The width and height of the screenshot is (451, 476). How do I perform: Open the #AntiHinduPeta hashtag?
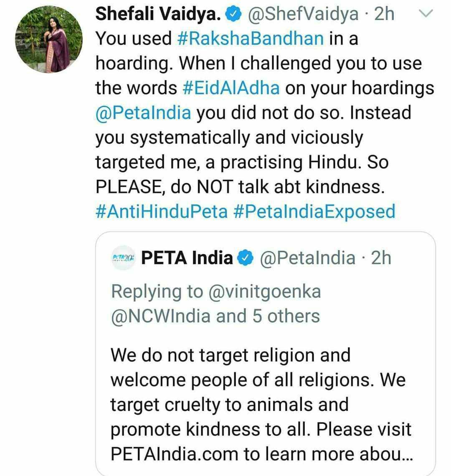161,211
